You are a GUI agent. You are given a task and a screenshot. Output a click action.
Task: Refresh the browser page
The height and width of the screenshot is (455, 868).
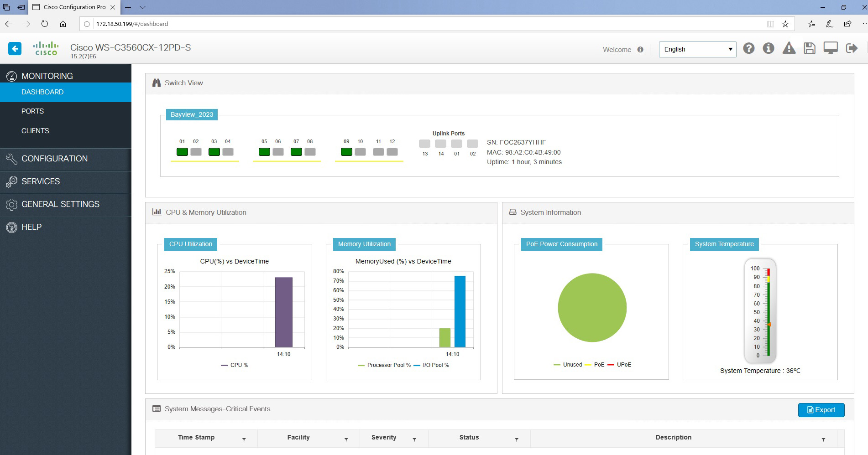pos(44,24)
